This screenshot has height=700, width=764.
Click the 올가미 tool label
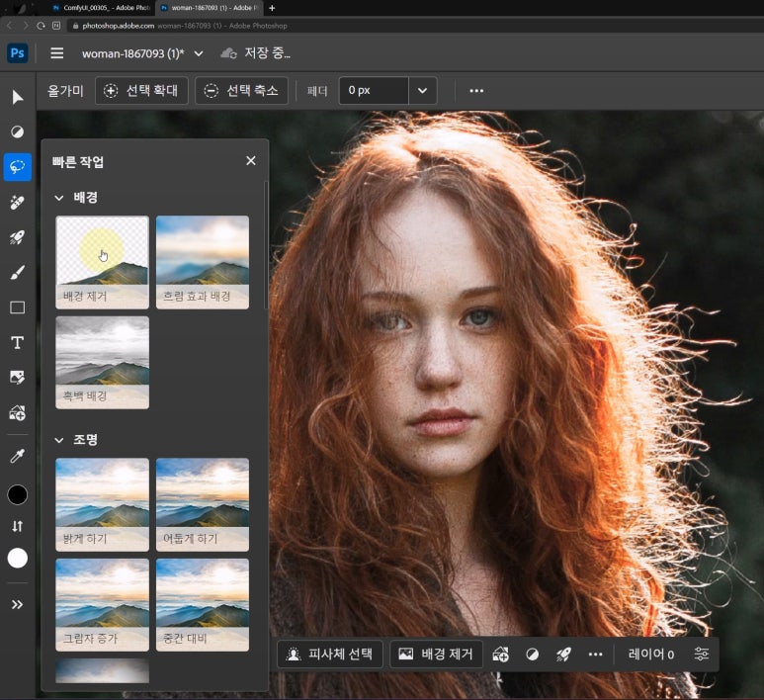tap(65, 91)
